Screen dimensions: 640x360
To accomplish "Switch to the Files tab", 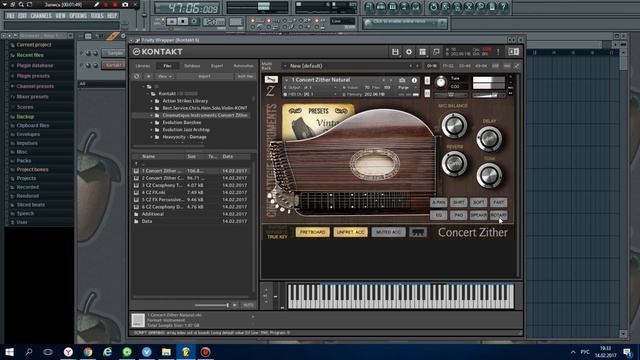I will point(167,66).
